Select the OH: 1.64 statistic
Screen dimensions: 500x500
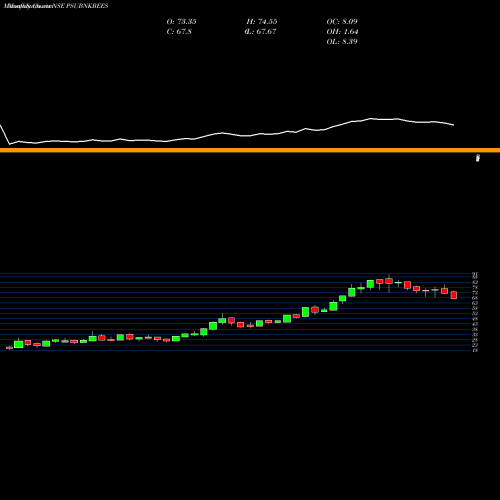tap(342, 31)
